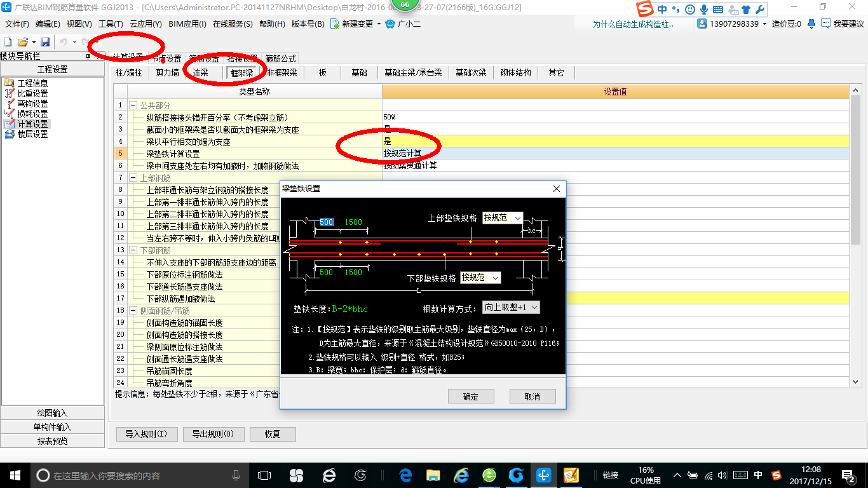Click the Windows taskbar search box
This screenshot has height=488, width=868.
140,475
